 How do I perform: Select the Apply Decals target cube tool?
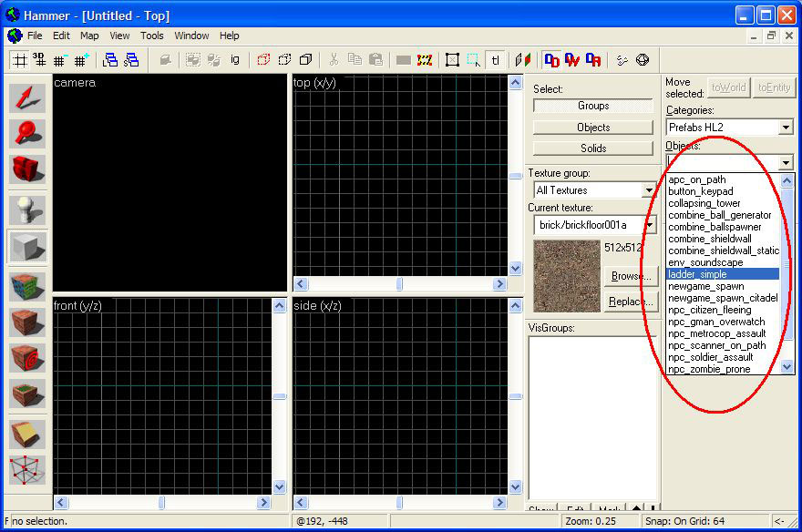27,358
